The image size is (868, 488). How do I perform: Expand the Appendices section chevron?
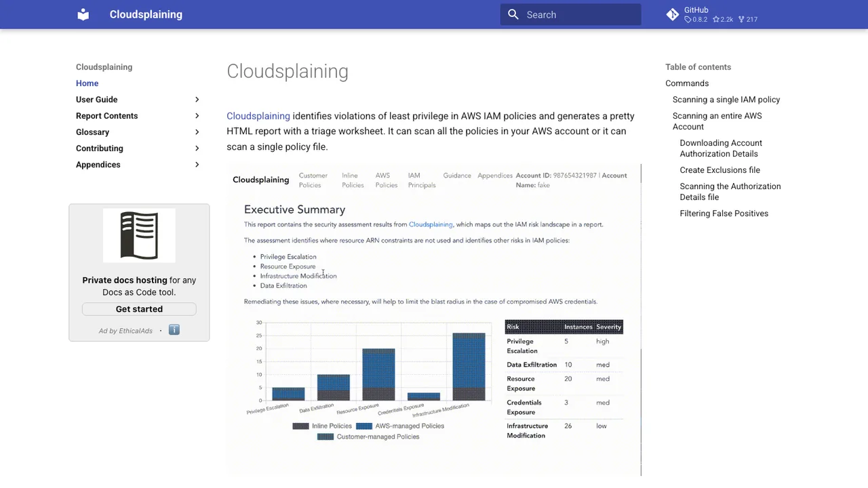pyautogui.click(x=197, y=165)
